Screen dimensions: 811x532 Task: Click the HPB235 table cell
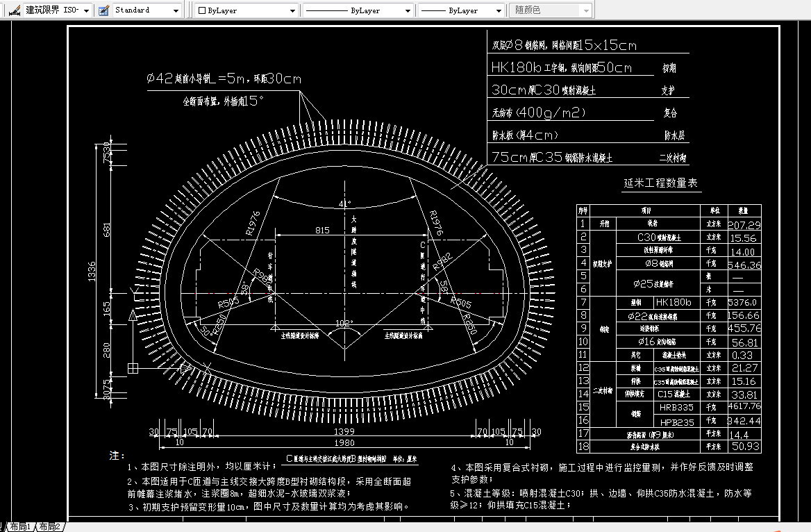coord(676,422)
